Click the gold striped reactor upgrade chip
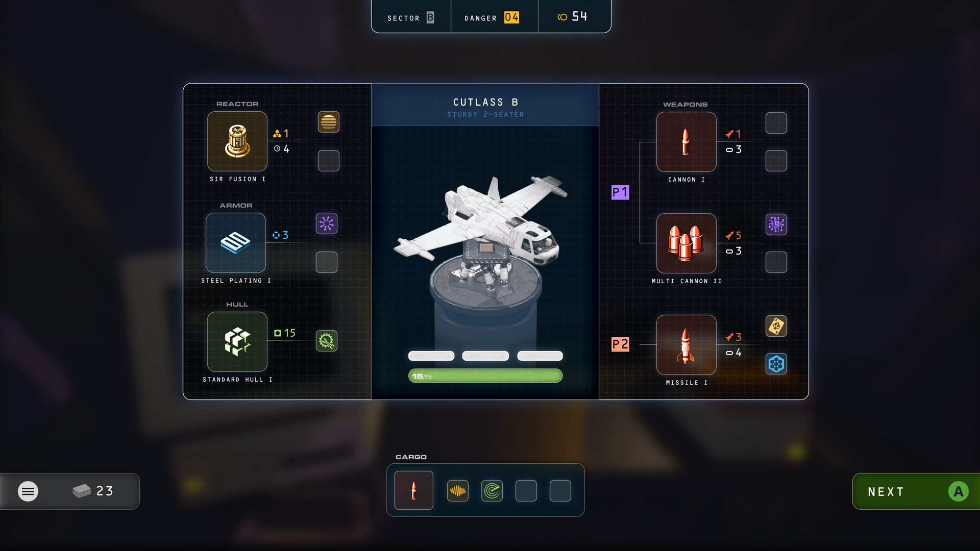Image resolution: width=980 pixels, height=551 pixels. (329, 122)
